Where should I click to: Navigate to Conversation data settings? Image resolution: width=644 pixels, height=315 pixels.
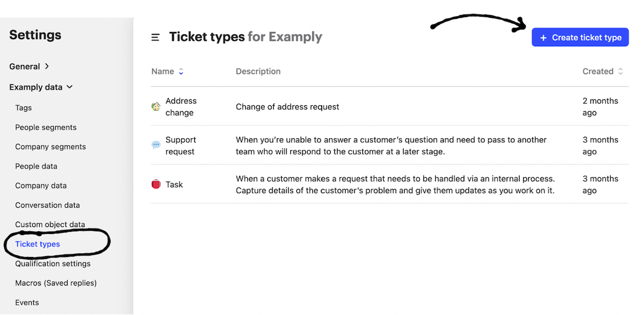pos(47,205)
